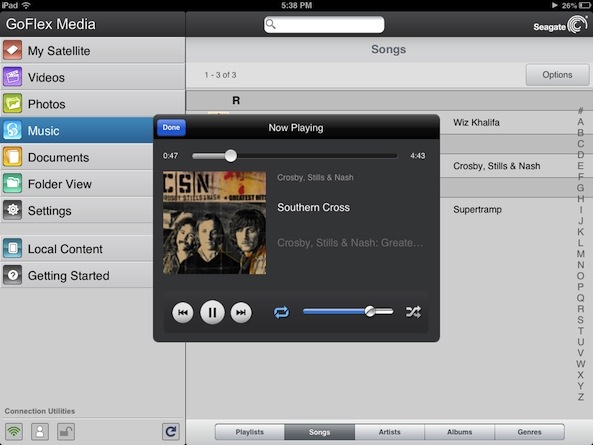Pause the current song
Image resolution: width=593 pixels, height=445 pixels.
212,312
